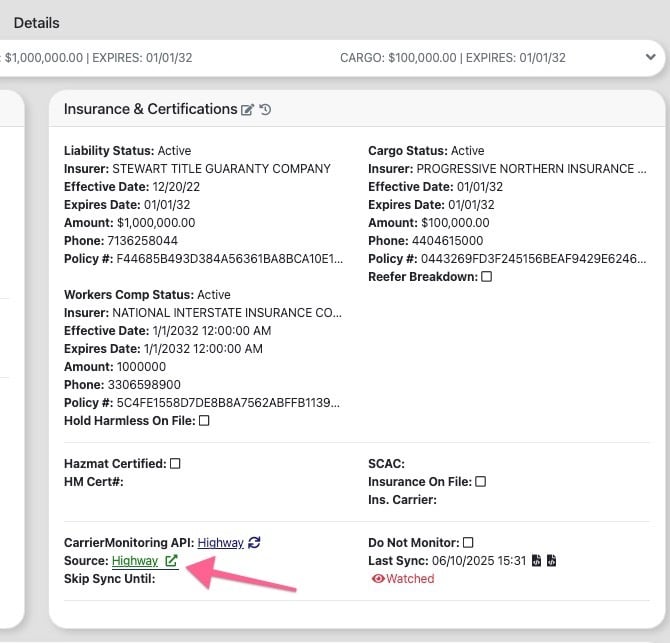This screenshot has height=643, width=670.
Task: Toggle Hold Harmless On File checkbox
Action: click(x=204, y=420)
